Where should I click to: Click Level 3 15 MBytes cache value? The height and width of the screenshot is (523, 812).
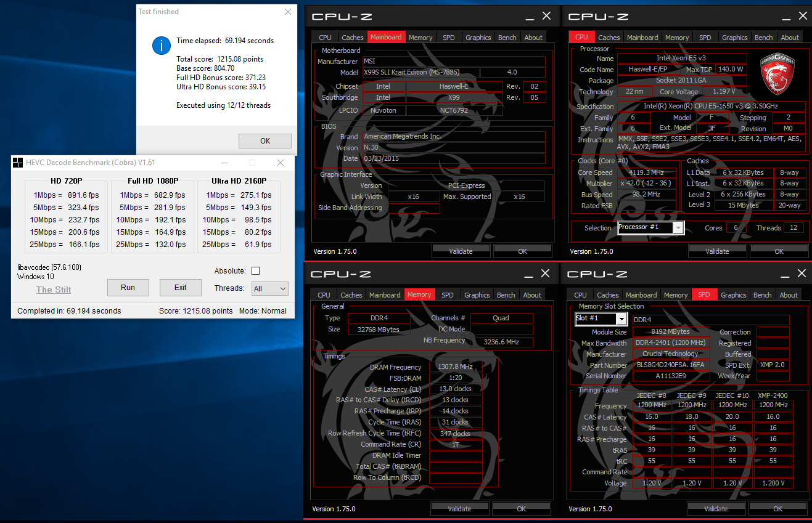[x=744, y=205]
